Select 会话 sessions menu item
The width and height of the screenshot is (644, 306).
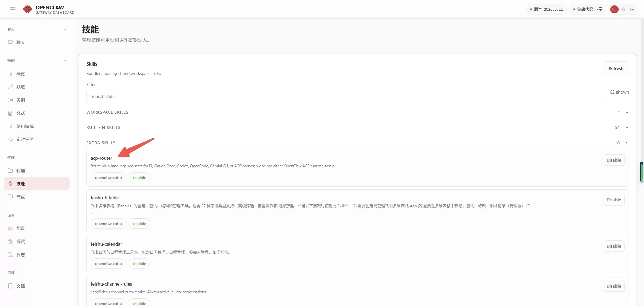(21, 113)
